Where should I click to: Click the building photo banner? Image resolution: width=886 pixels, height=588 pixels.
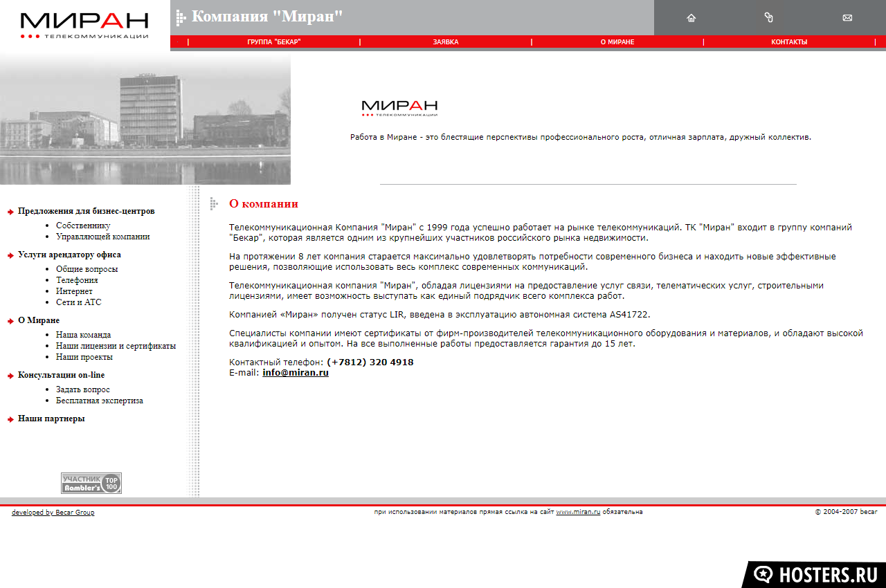click(145, 120)
